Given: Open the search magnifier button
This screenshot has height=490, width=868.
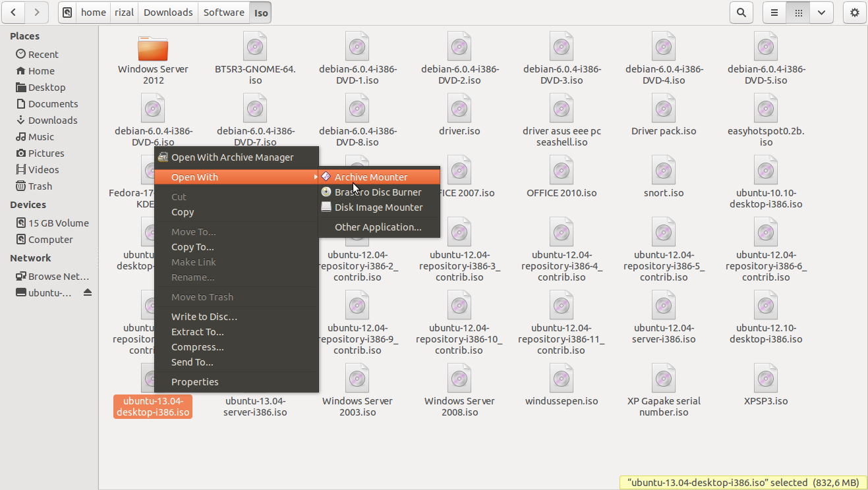Looking at the screenshot, I should click(741, 12).
